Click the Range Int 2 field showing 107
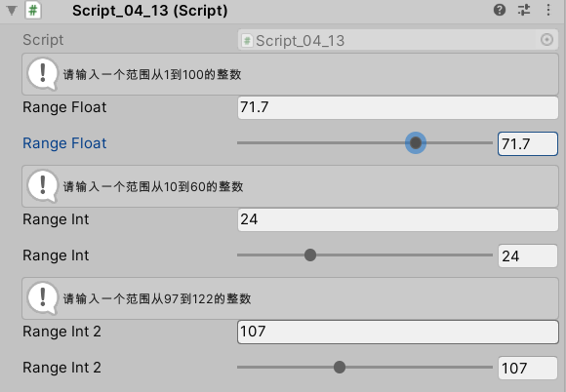The width and height of the screenshot is (566, 392). coord(398,332)
